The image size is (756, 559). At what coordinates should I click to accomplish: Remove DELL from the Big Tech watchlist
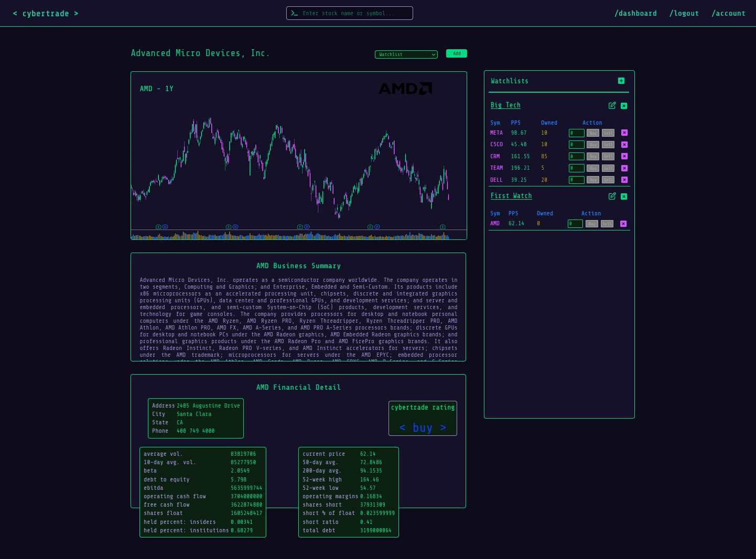coord(624,180)
